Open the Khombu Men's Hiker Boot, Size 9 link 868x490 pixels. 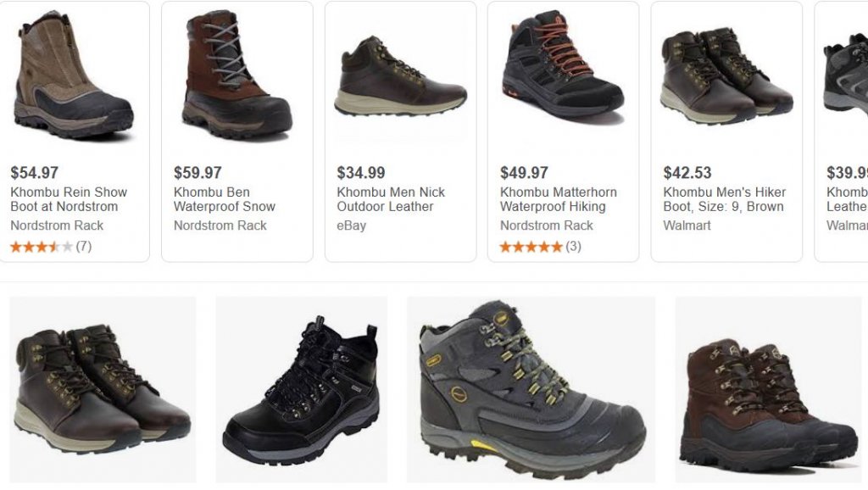[724, 199]
